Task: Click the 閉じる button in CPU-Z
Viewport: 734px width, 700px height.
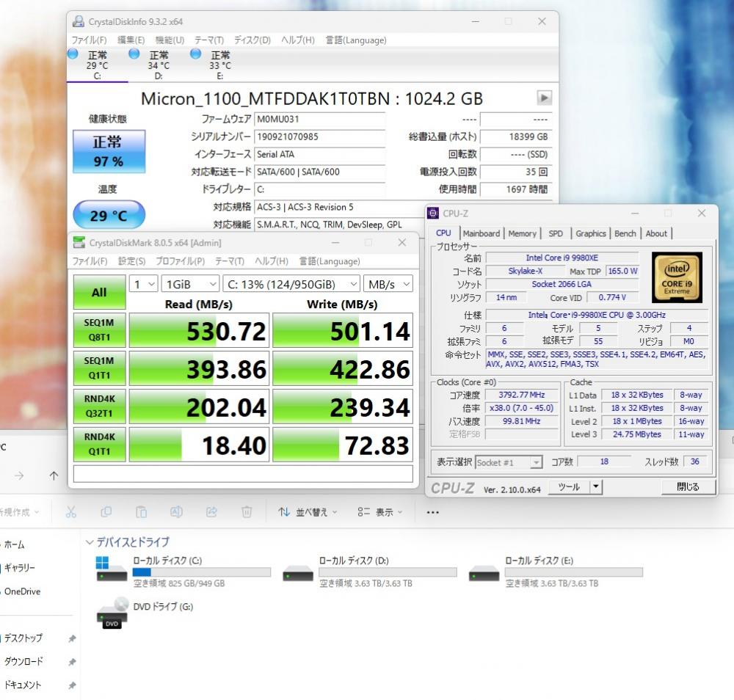Action: (688, 486)
